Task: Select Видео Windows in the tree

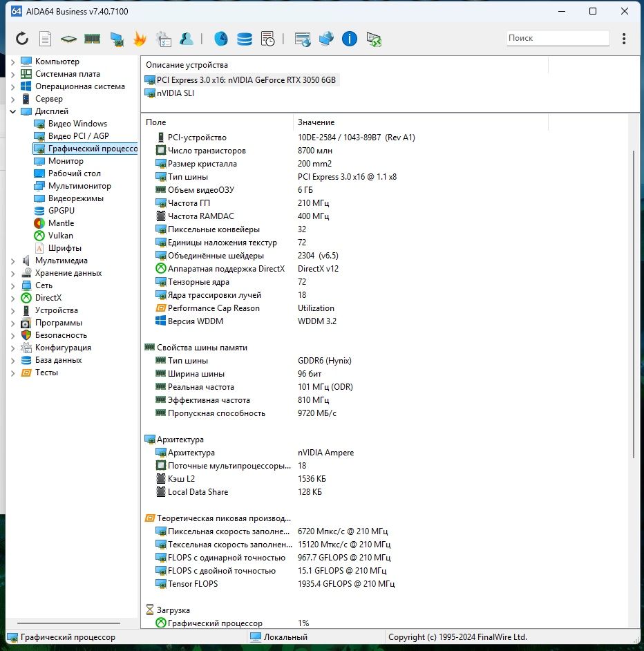Action: (70, 124)
